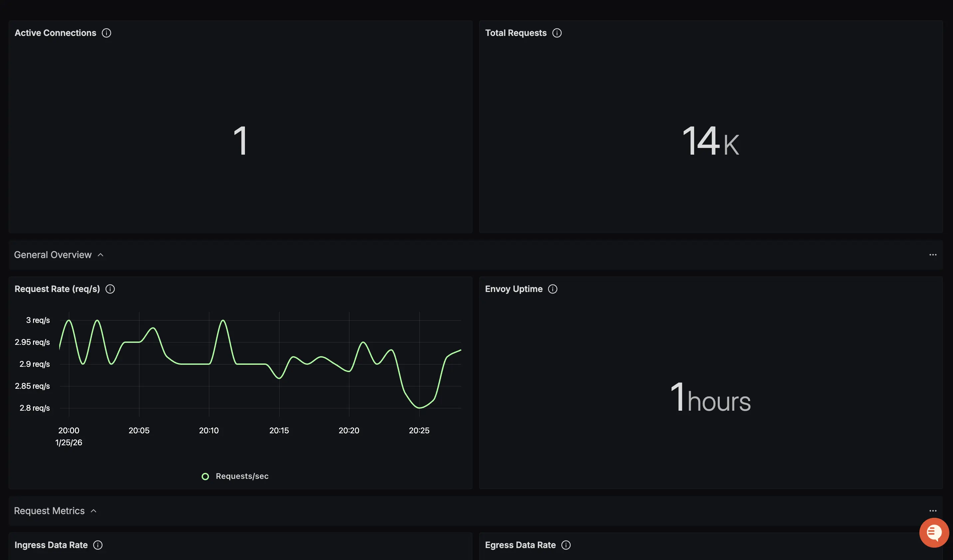Open General Overview row options menu
Screen dimensions: 953x560
click(933, 255)
